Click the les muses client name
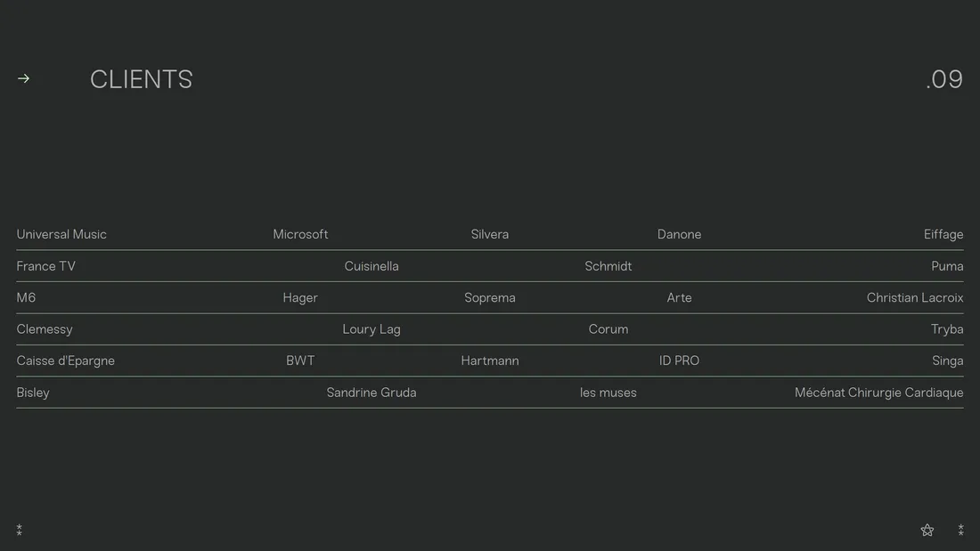The height and width of the screenshot is (551, 980). [608, 393]
